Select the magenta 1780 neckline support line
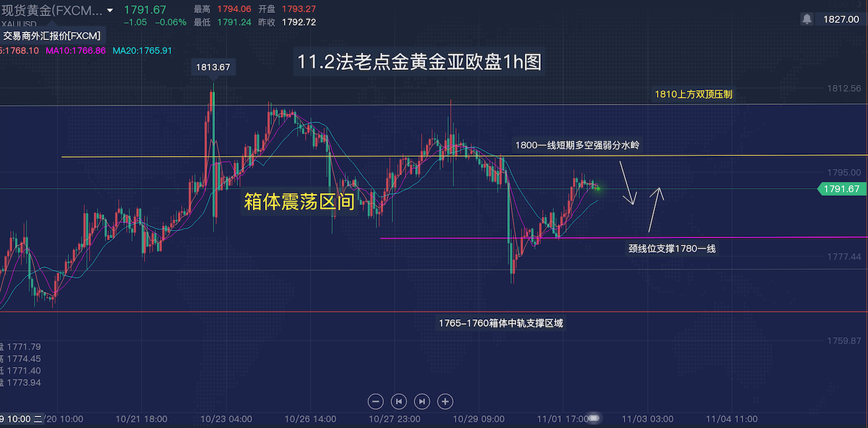The width and height of the screenshot is (868, 428). click(475, 238)
